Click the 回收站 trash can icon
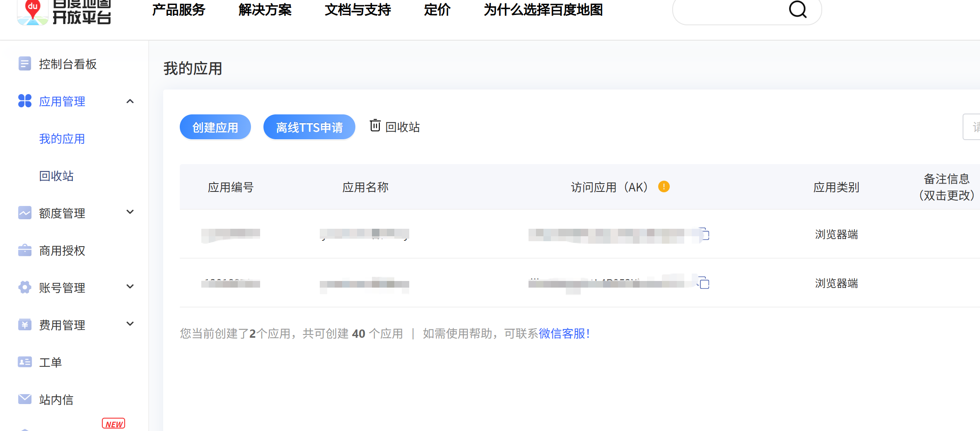The image size is (980, 431). click(375, 126)
